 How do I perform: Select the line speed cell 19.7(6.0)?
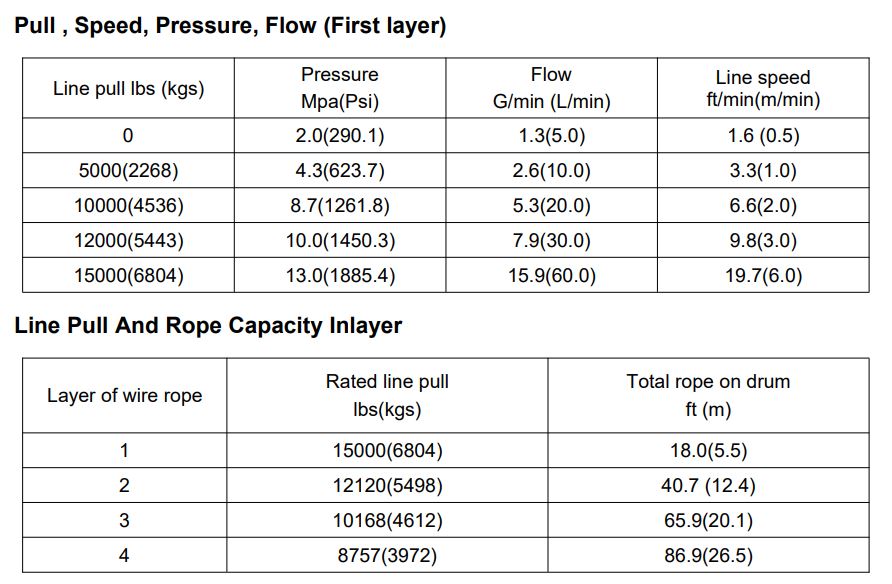point(763,276)
